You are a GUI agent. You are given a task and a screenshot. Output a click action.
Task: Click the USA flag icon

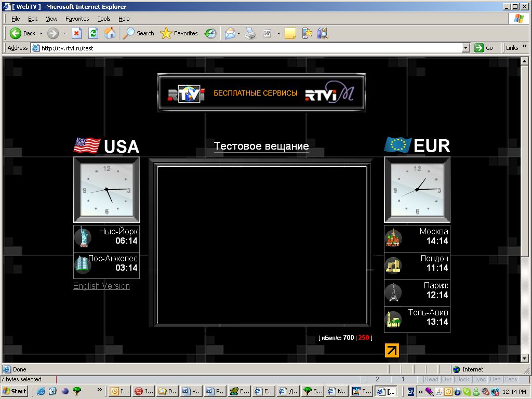tap(87, 145)
